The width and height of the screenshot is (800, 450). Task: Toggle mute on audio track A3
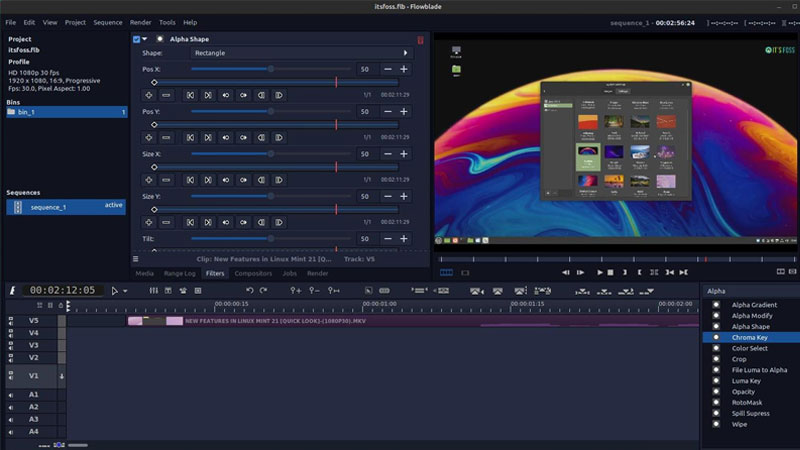pos(11,419)
